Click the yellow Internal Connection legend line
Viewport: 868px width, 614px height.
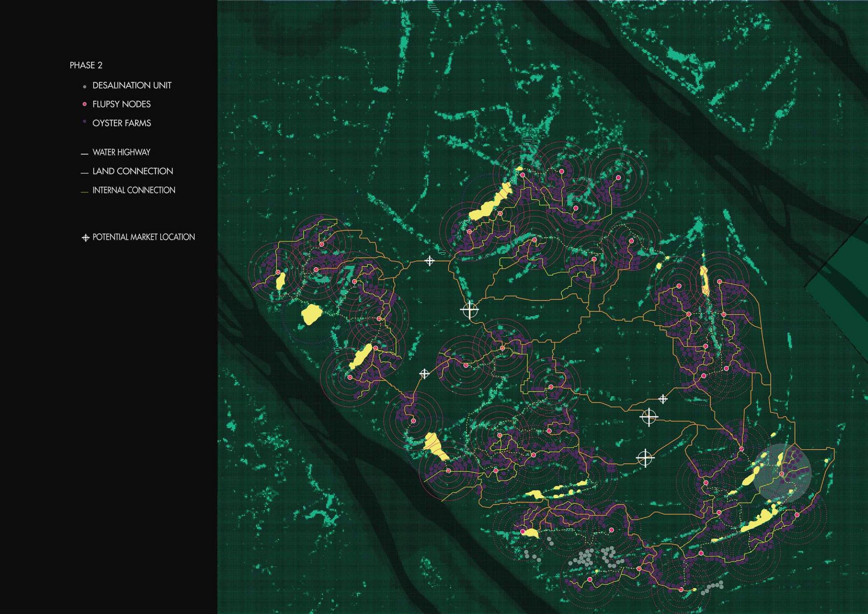point(85,192)
